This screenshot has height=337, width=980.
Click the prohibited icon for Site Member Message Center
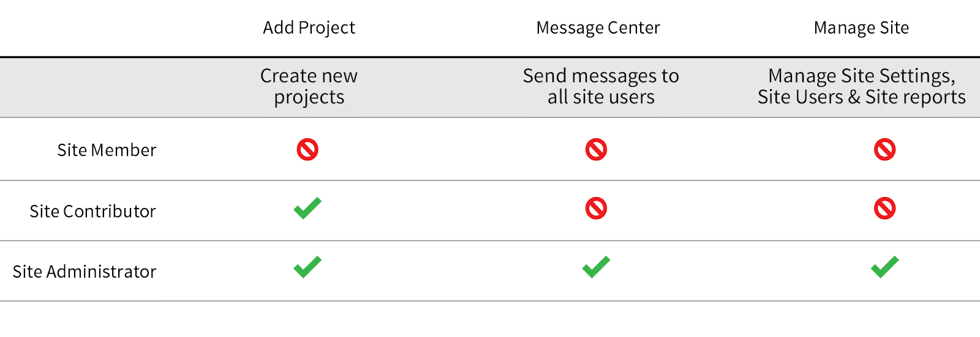[x=596, y=149]
